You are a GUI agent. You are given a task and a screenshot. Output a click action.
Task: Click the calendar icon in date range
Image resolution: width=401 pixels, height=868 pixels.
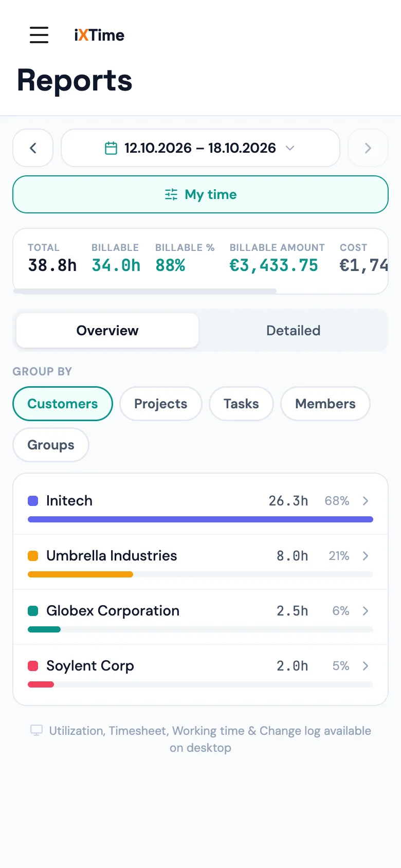point(111,148)
